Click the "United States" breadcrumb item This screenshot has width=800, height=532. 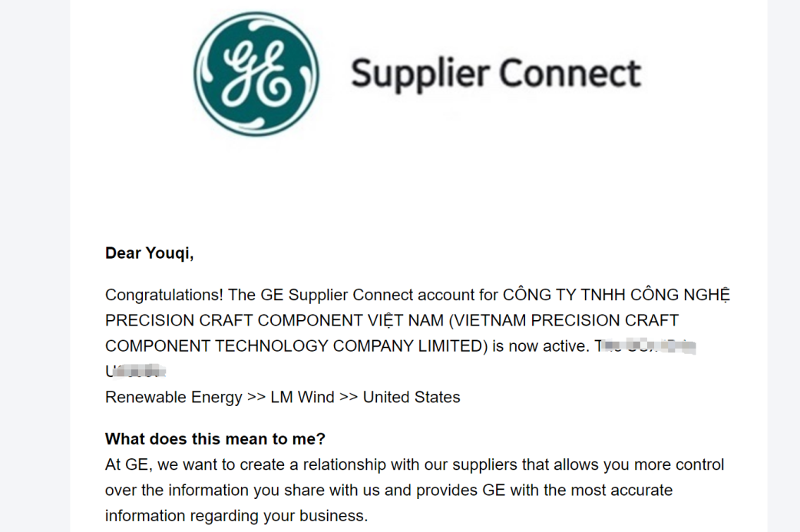[x=412, y=398]
